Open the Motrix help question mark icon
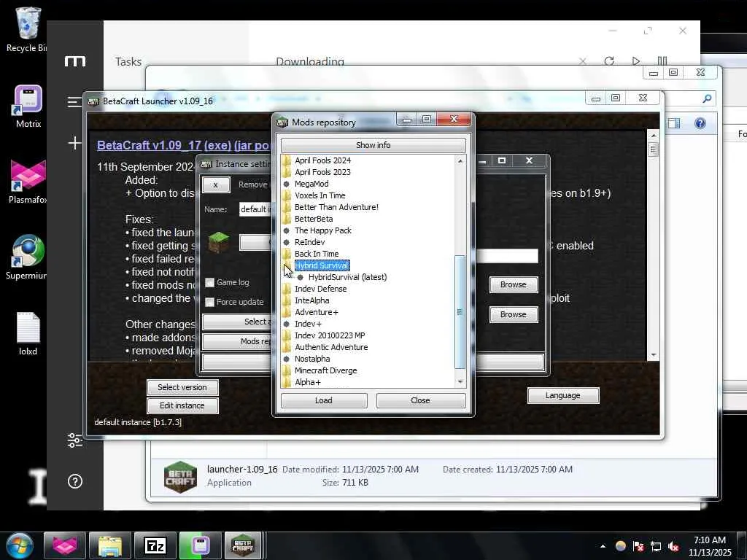747x560 pixels. [75, 481]
